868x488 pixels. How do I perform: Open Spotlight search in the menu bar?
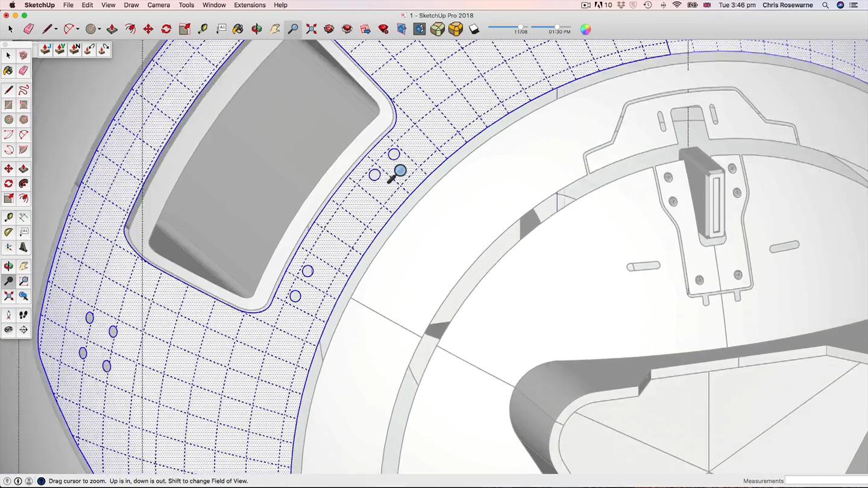(x=825, y=5)
